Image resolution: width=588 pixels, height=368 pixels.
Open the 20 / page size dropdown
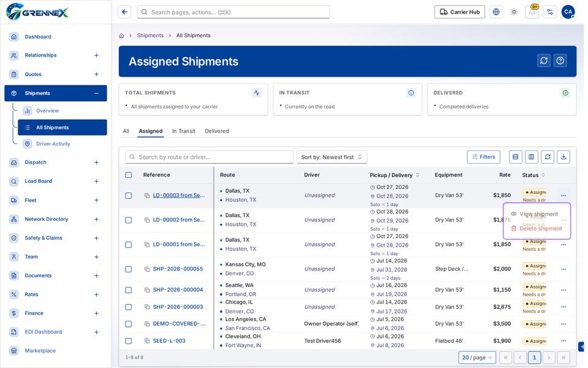[477, 358]
